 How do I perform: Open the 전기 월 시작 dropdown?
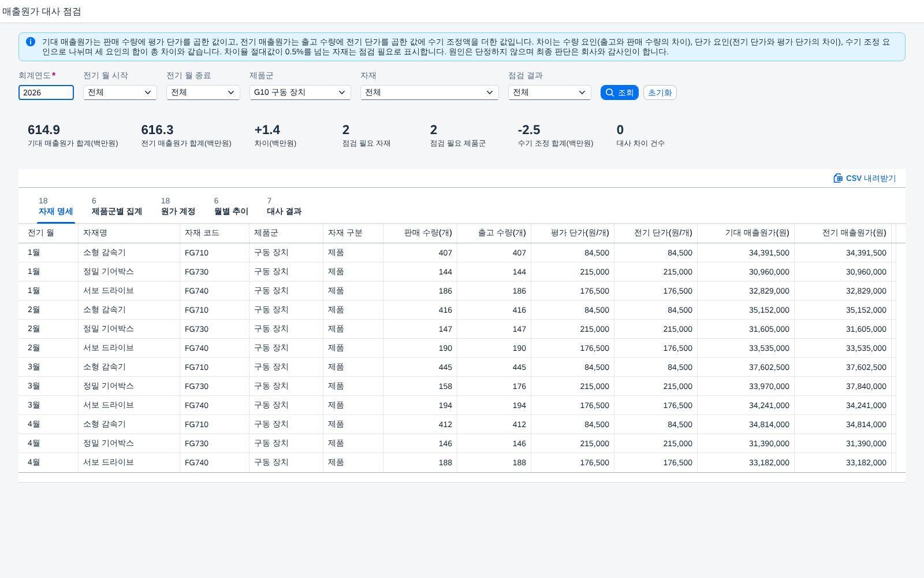pos(120,92)
